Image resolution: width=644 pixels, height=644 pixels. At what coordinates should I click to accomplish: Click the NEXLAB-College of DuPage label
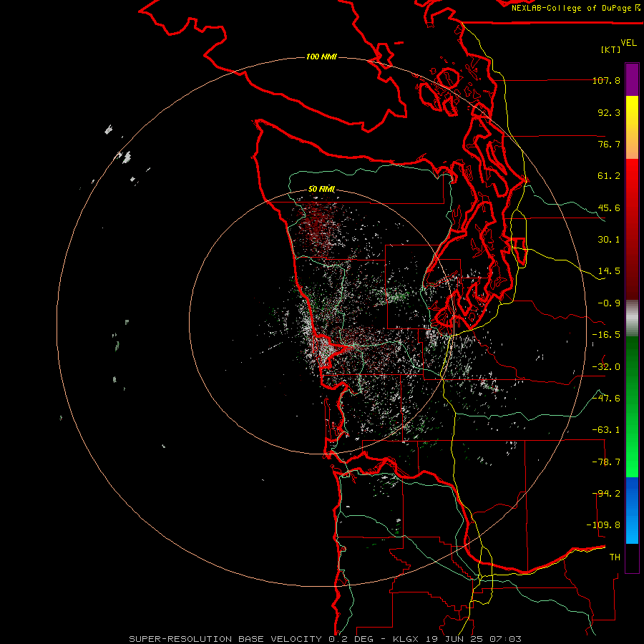pos(575,8)
